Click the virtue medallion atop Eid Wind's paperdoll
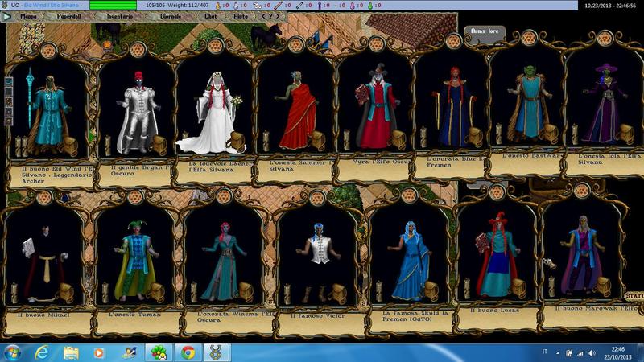644x362 pixels. click(x=48, y=51)
